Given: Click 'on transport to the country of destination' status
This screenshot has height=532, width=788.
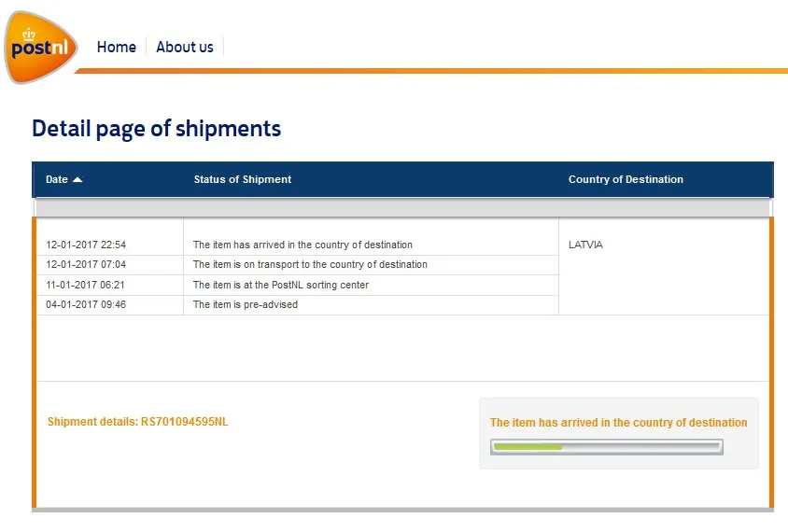Looking at the screenshot, I should point(310,264).
